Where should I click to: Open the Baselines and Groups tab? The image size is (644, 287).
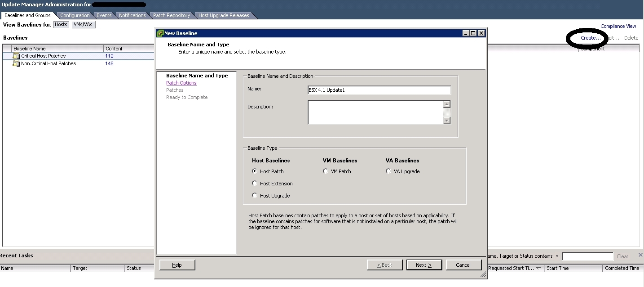[27, 15]
